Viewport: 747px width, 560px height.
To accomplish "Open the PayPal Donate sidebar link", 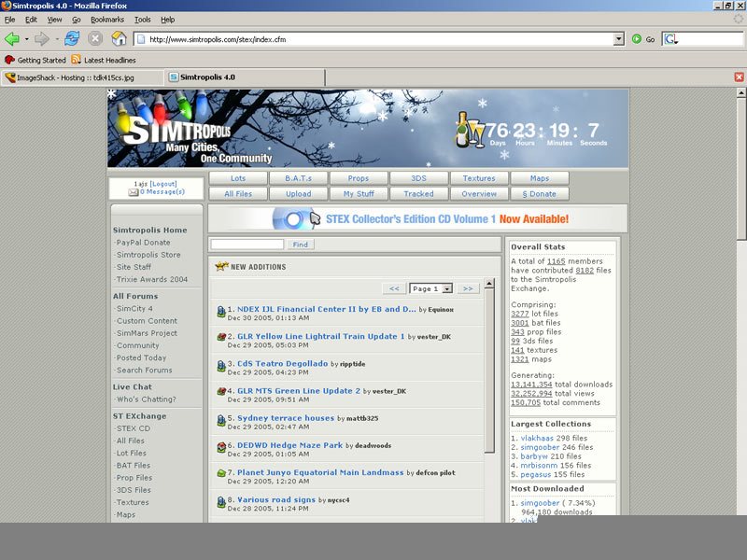I will pos(143,243).
